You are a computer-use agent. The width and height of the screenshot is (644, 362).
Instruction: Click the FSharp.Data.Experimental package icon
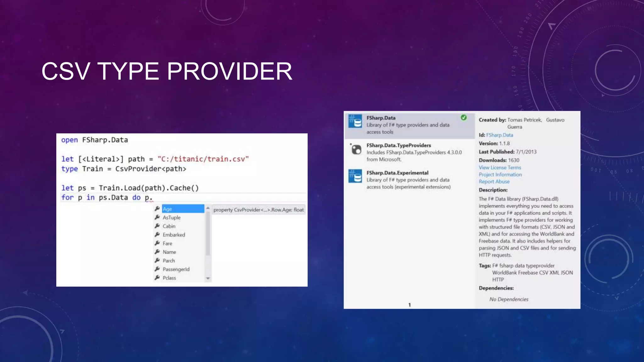tap(355, 176)
